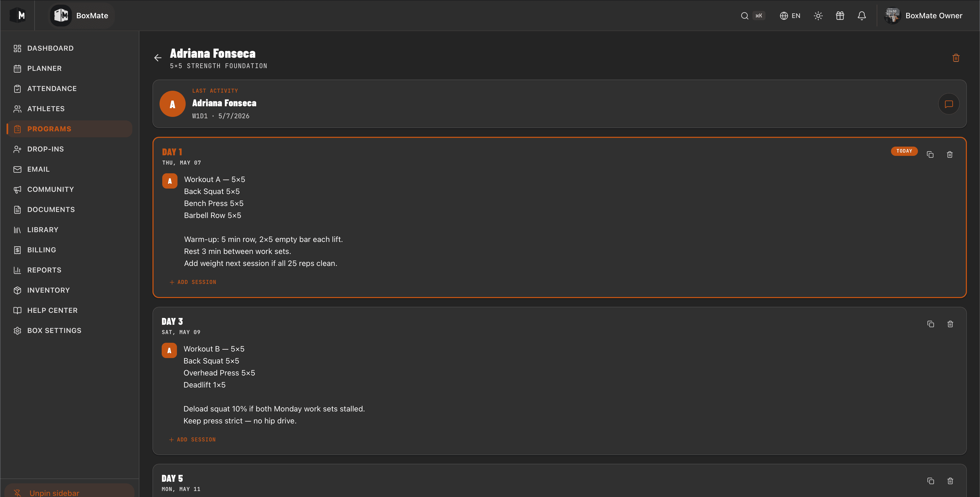980x497 pixels.
Task: Delete Day 3 with trash icon
Action: 950,324
